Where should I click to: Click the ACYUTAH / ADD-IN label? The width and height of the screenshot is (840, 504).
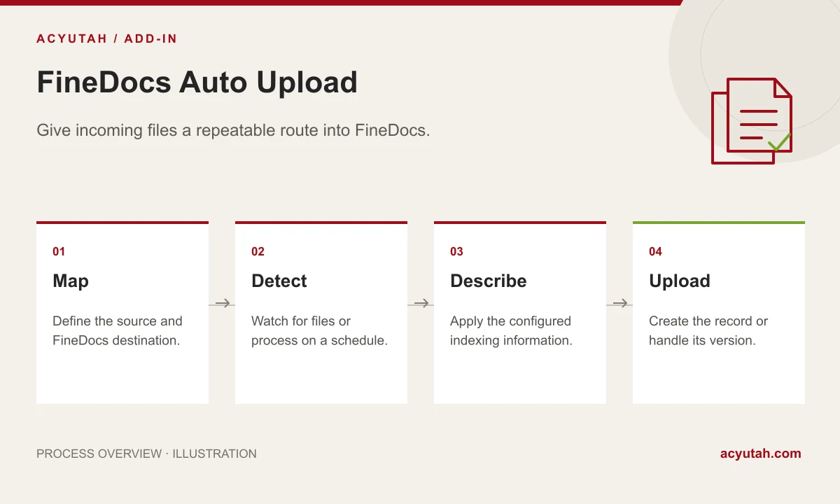(x=107, y=39)
